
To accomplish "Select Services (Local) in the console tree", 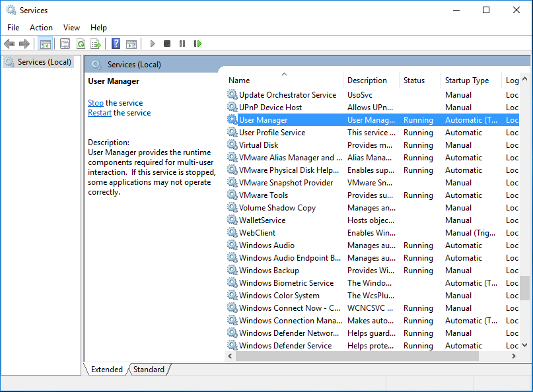I will pyautogui.click(x=38, y=62).
